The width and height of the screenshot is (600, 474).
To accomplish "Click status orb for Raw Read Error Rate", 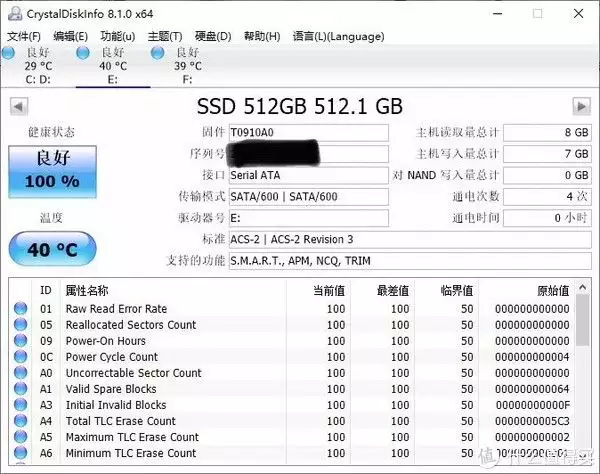I will pyautogui.click(x=21, y=308).
